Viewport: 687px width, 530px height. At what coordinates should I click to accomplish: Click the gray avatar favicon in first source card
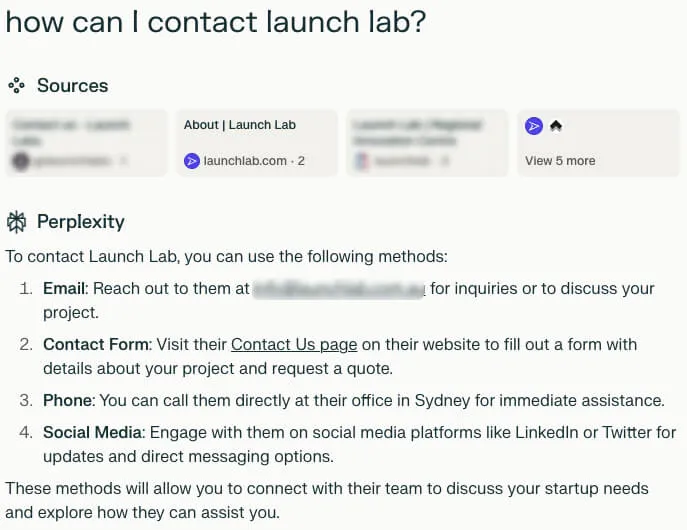point(21,160)
